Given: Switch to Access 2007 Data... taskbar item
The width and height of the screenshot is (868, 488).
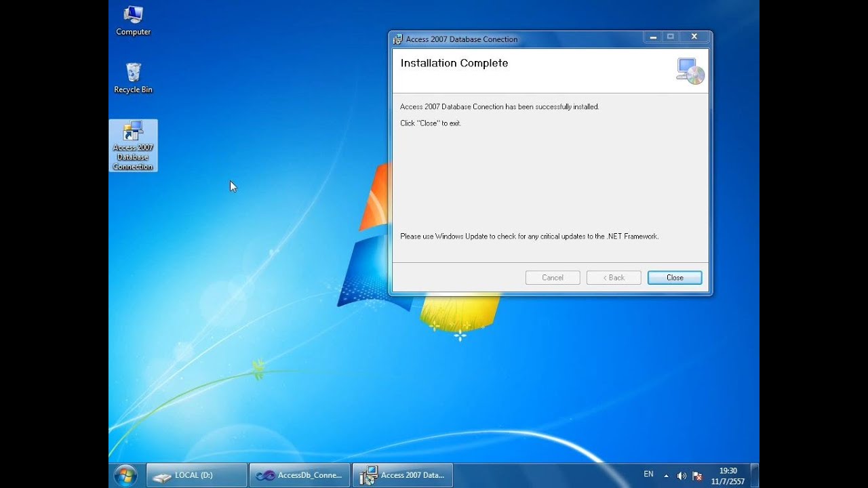Looking at the screenshot, I should tap(403, 475).
